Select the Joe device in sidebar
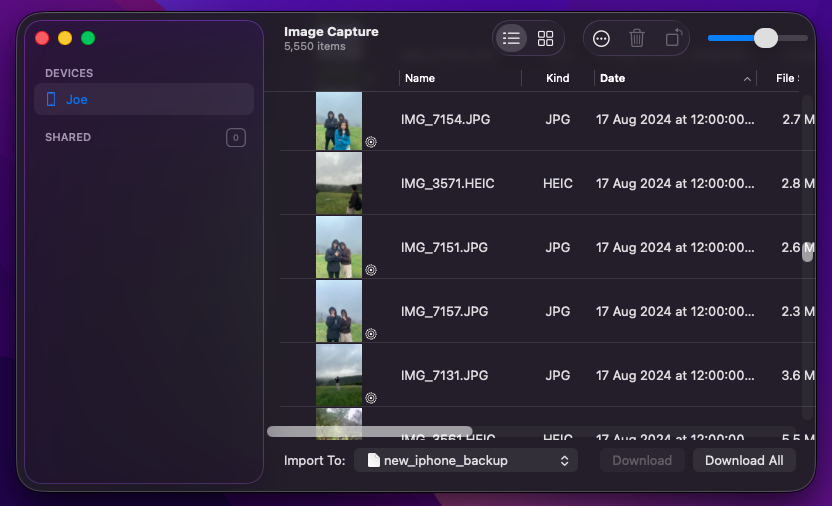Viewport: 832px width, 506px height. (x=144, y=99)
